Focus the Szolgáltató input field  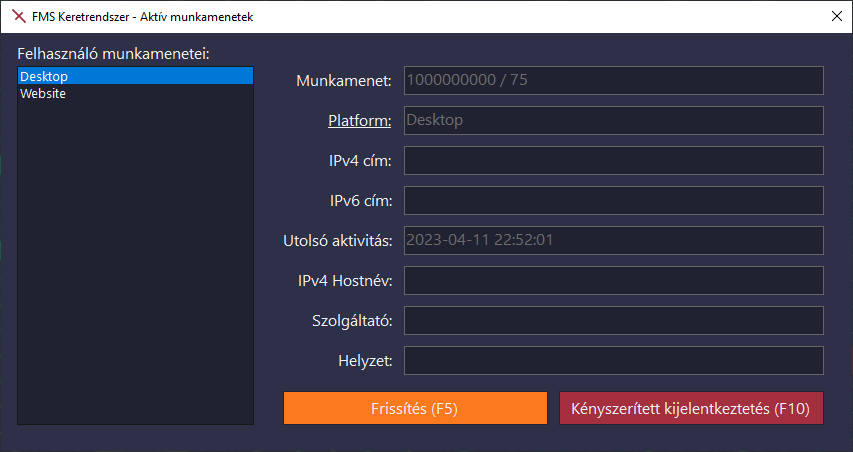613,321
